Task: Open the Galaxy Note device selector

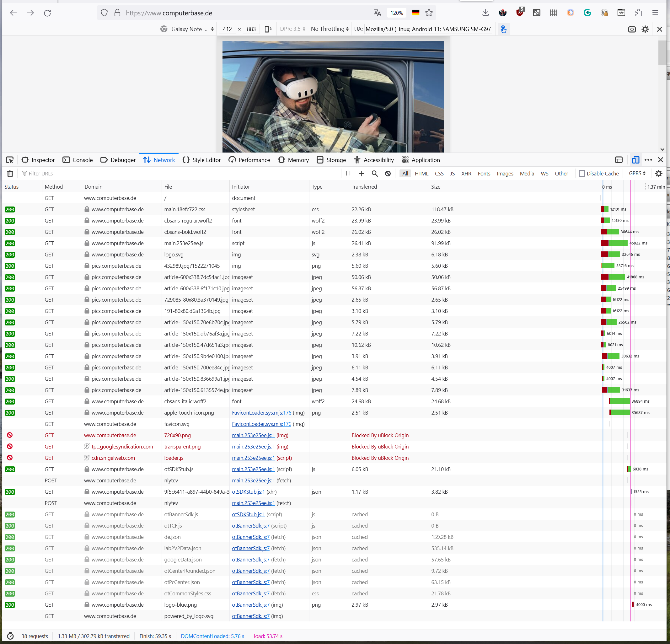Action: point(187,29)
